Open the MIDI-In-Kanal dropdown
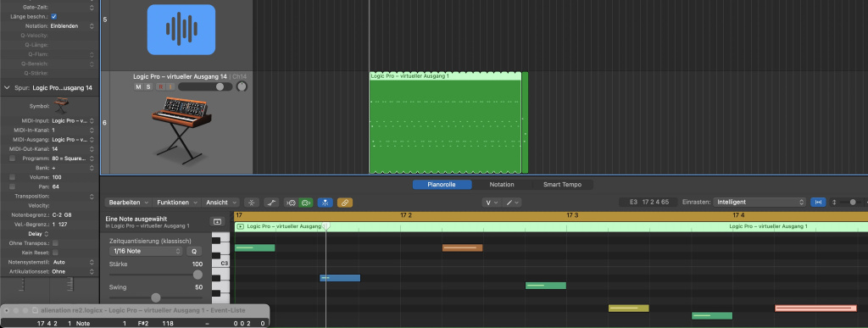The width and height of the screenshot is (868, 328). tap(73, 130)
